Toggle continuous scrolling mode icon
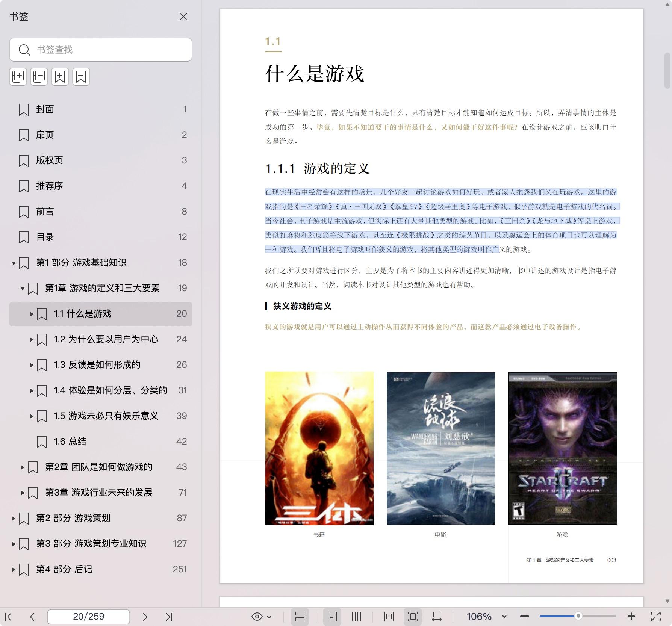 click(300, 617)
